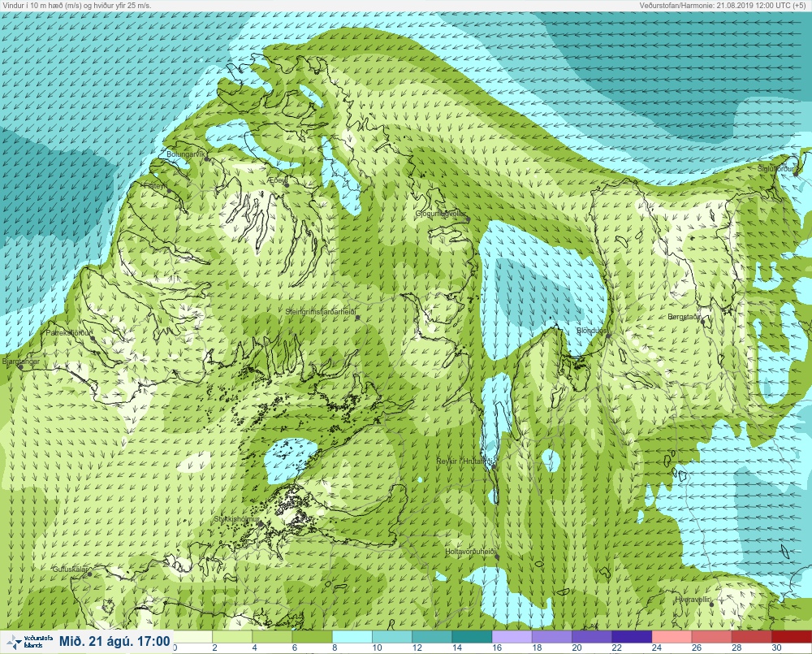Viewport: 812px width, 654px height.
Task: Click the palest 0–2 m/s legend swatch
Action: click(192, 636)
